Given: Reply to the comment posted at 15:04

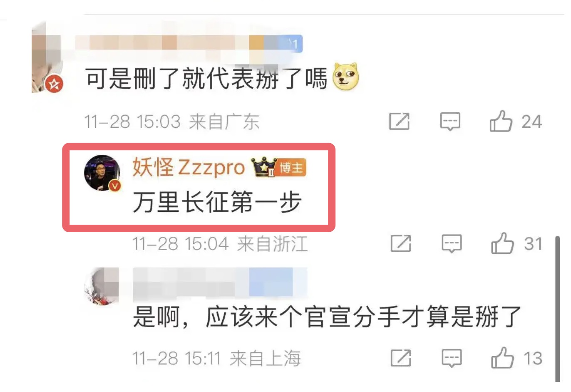Looking at the screenshot, I should [452, 244].
